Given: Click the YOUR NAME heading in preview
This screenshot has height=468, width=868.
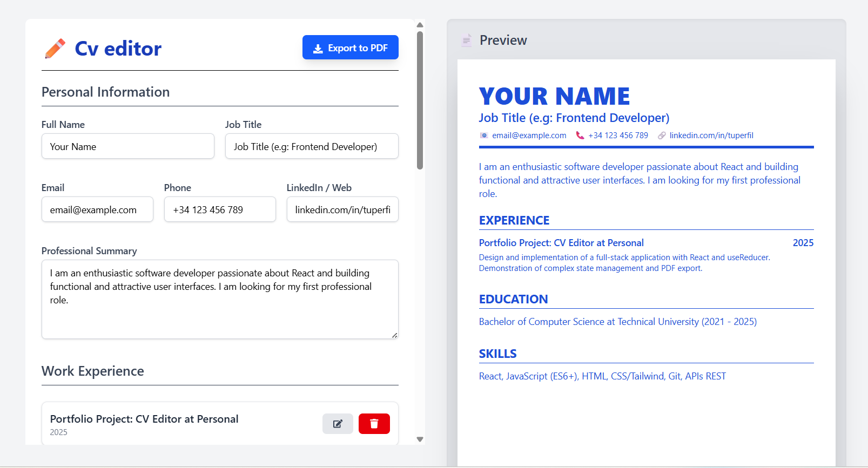Looking at the screenshot, I should [554, 96].
